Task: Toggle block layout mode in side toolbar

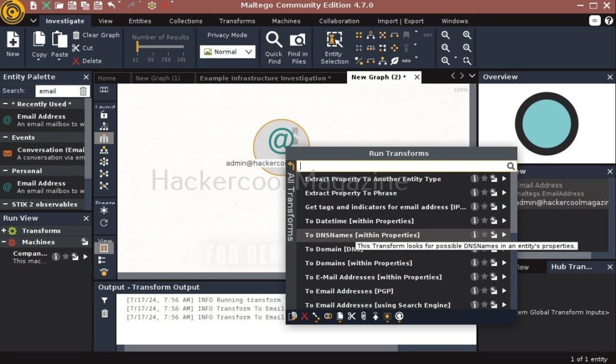Action: click(x=103, y=138)
